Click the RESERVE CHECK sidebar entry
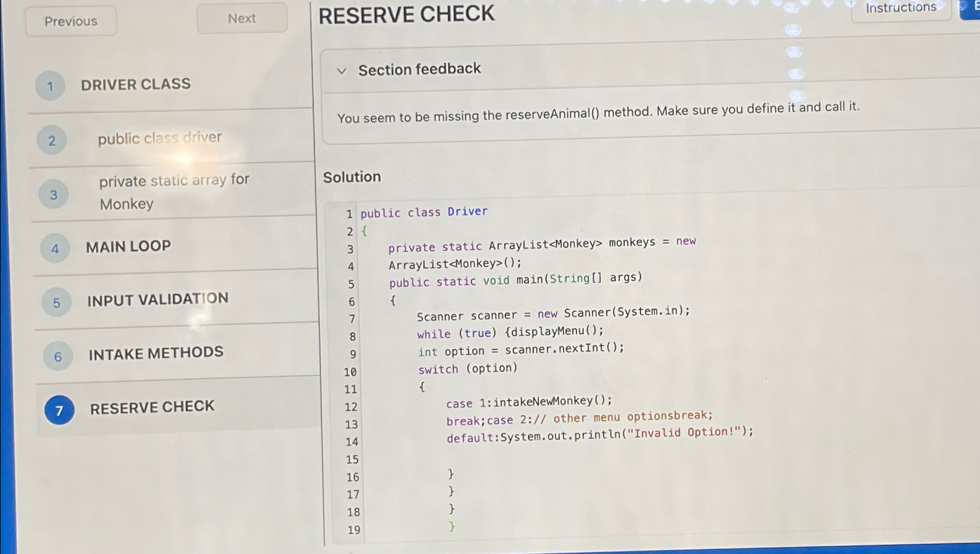Screen dimensions: 980x554 [x=152, y=407]
